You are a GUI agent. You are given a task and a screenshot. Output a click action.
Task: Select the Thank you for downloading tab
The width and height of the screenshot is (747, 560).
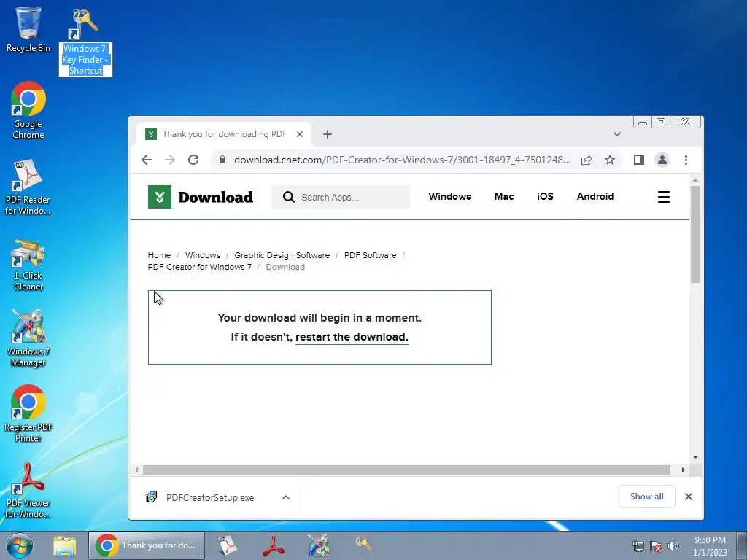pyautogui.click(x=224, y=134)
